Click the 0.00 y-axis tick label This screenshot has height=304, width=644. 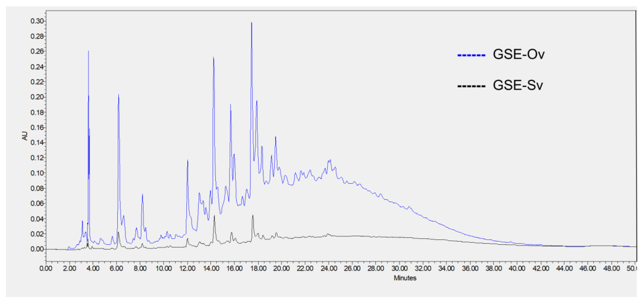tap(37, 249)
